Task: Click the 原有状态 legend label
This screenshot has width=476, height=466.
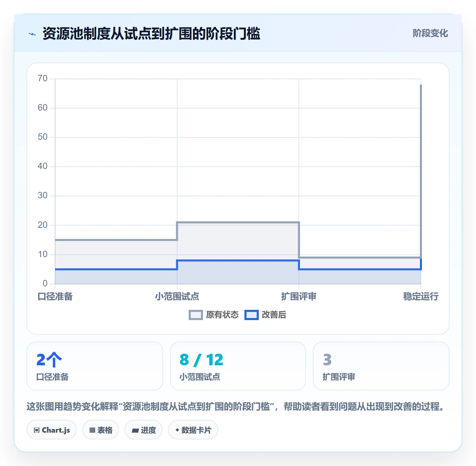Action: 222,315
